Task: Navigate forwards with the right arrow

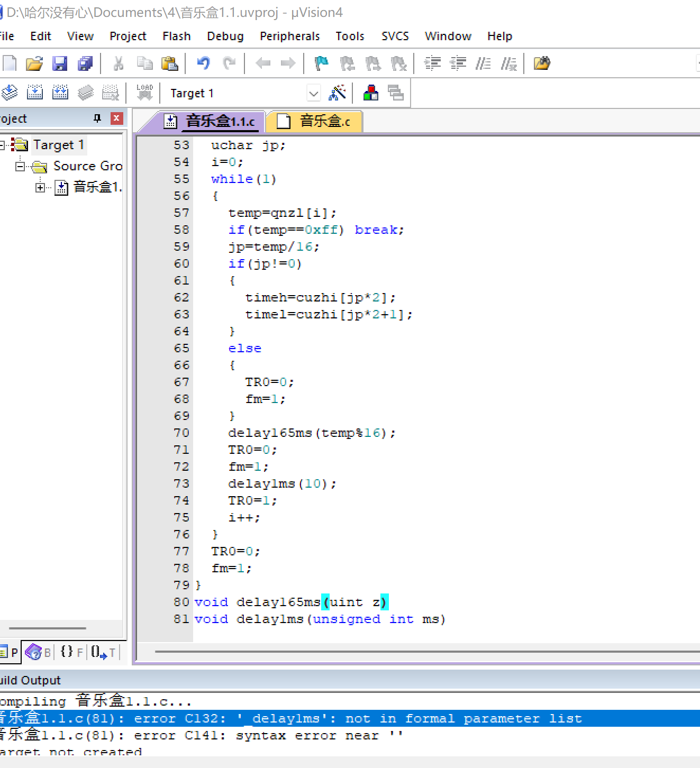Action: [288, 64]
